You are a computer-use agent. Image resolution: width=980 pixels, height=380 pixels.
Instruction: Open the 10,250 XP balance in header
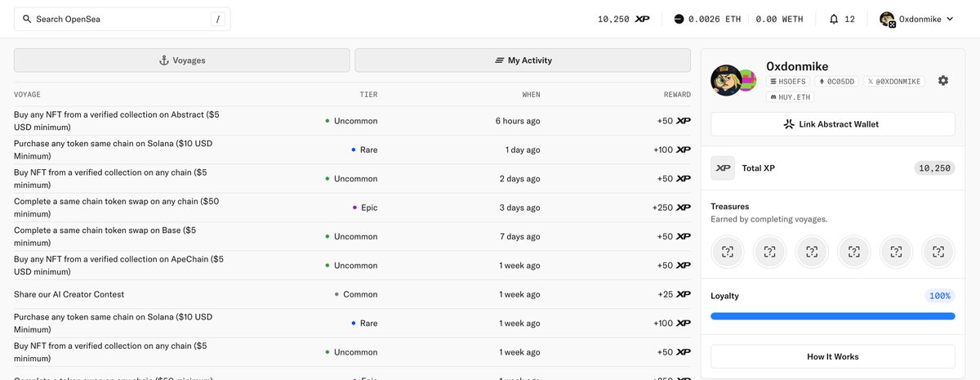[x=624, y=19]
